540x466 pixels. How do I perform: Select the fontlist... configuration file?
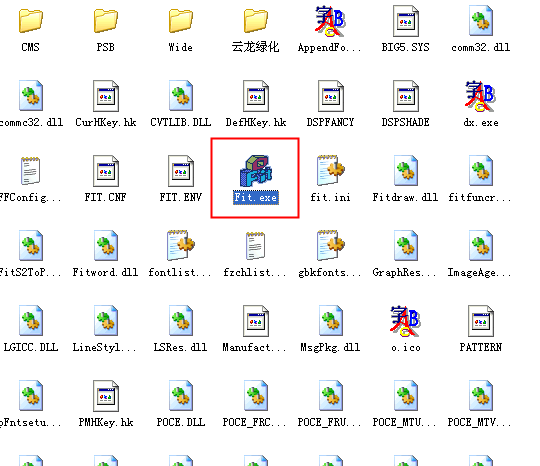[181, 246]
